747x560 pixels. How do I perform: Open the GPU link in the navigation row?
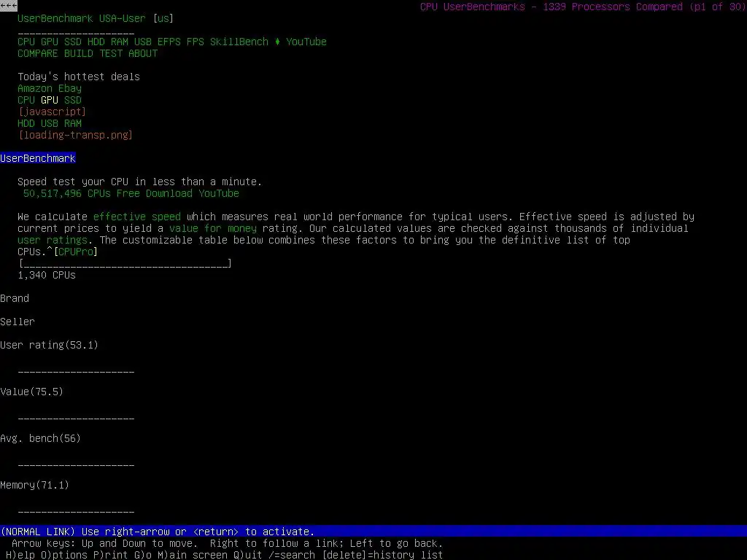50,42
